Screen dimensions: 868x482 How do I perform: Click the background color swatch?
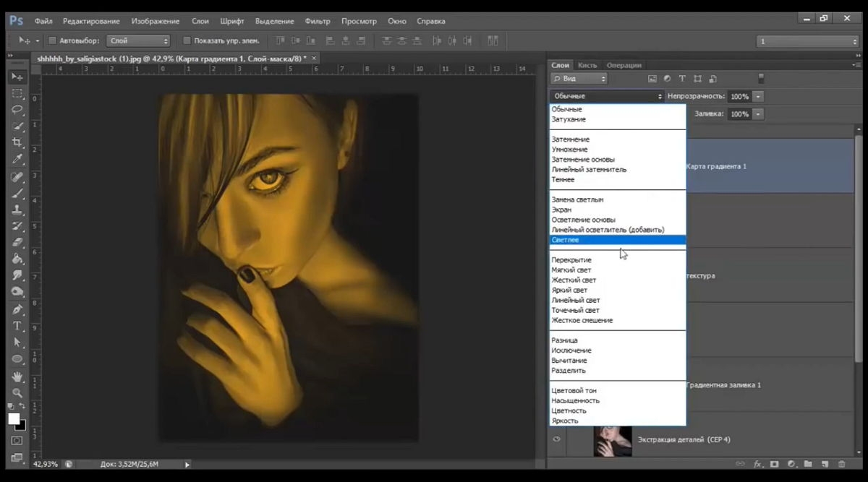pyautogui.click(x=22, y=426)
